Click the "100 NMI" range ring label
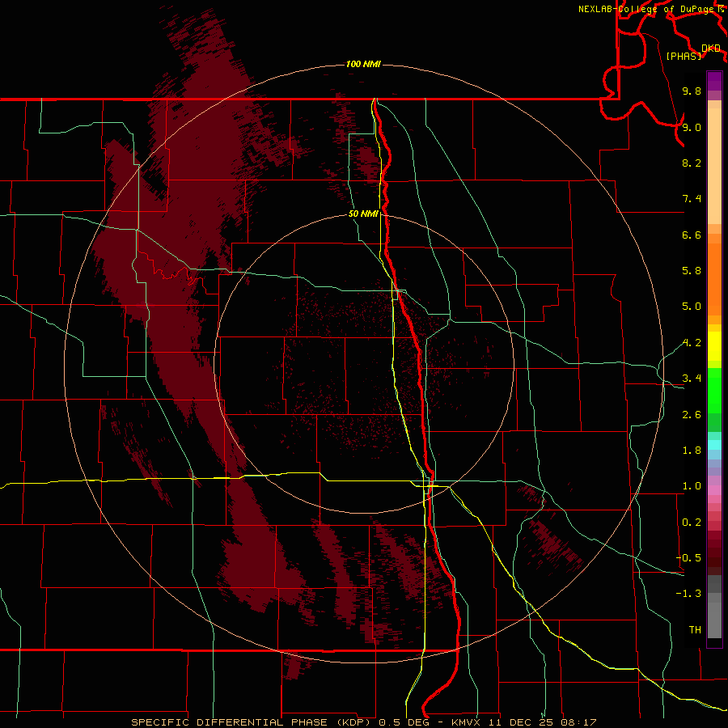Image resolution: width=728 pixels, height=728 pixels. (363, 64)
